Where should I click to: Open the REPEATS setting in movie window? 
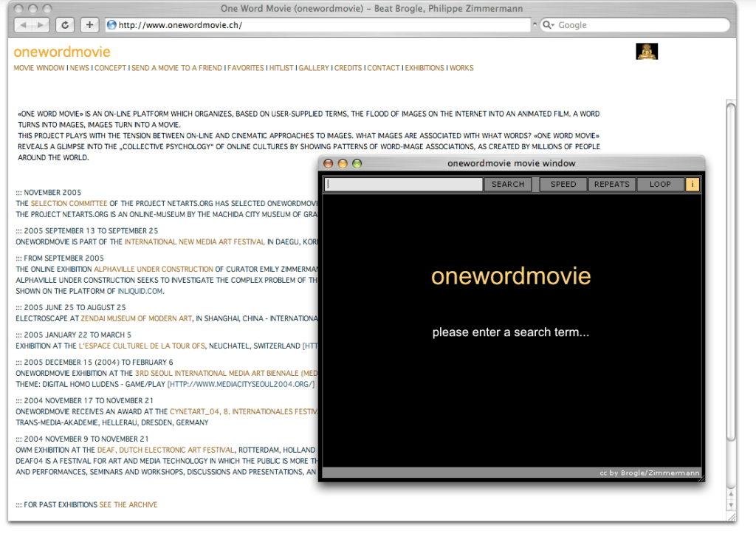coord(611,185)
